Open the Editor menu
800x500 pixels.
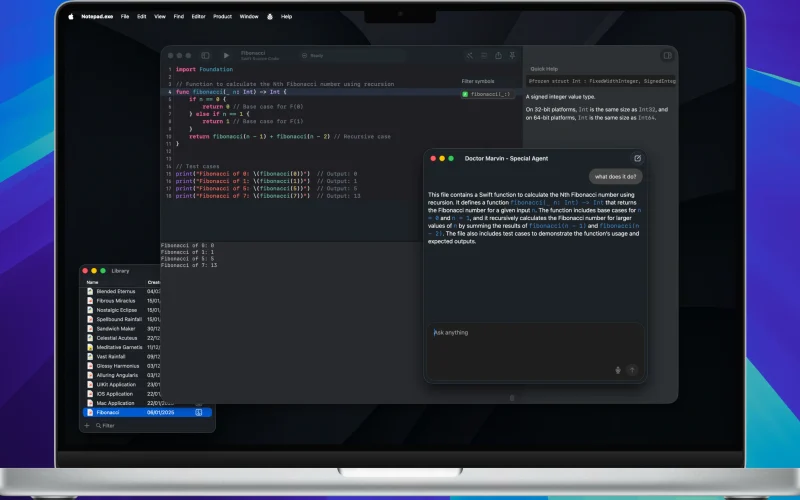198,17
